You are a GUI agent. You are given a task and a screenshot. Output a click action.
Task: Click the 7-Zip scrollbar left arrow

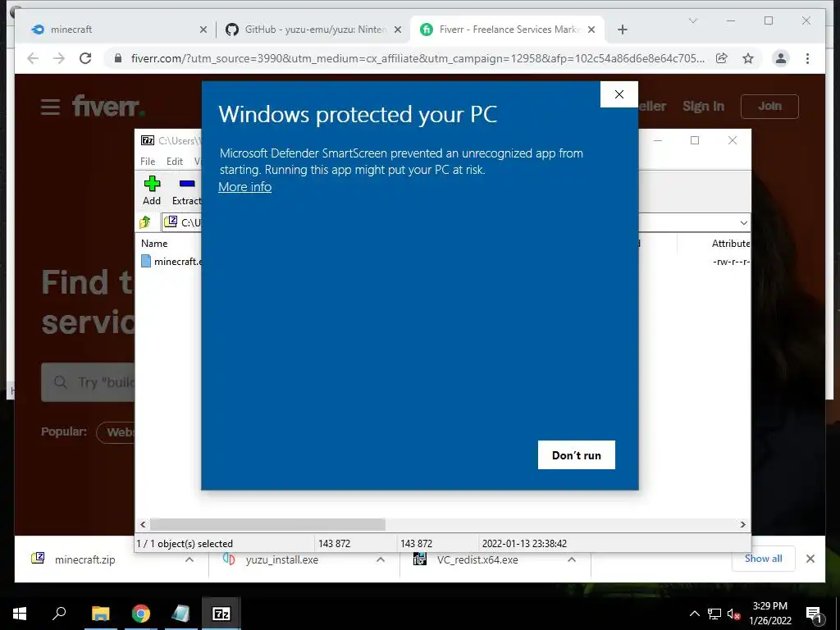click(x=143, y=524)
